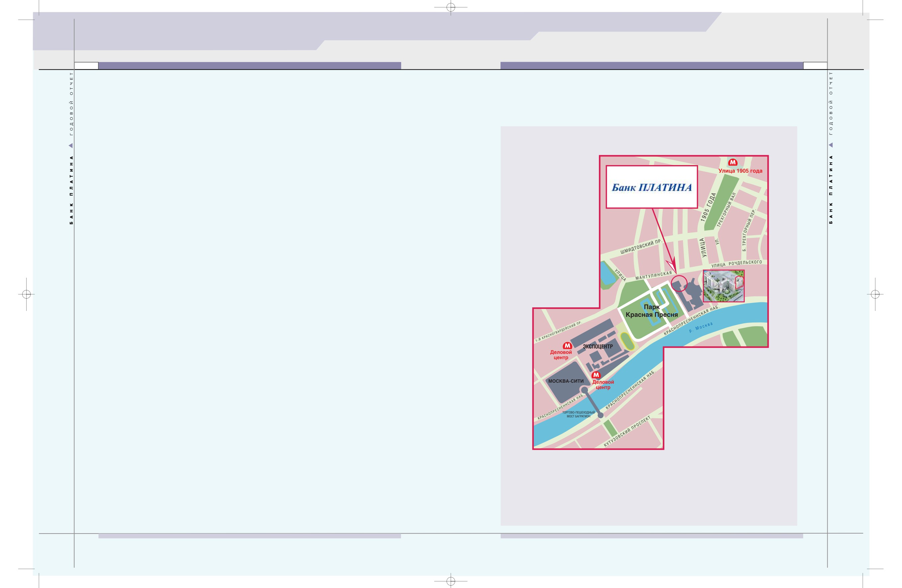This screenshot has width=902, height=588.
Task: Click the МОСКВА-СИТИ label
Action: (566, 381)
